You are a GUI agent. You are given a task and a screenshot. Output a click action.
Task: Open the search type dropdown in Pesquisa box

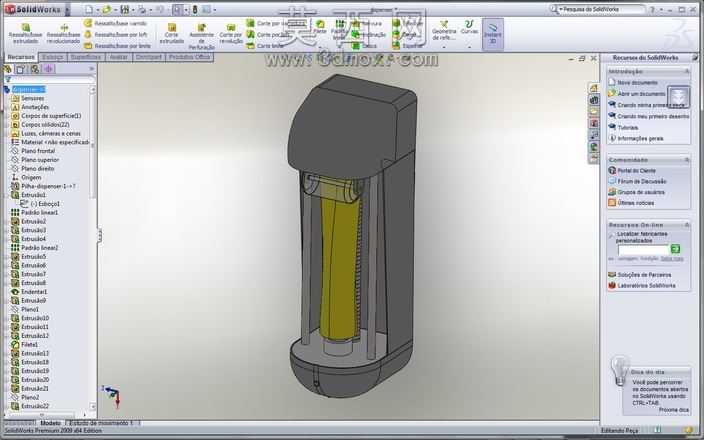561,9
